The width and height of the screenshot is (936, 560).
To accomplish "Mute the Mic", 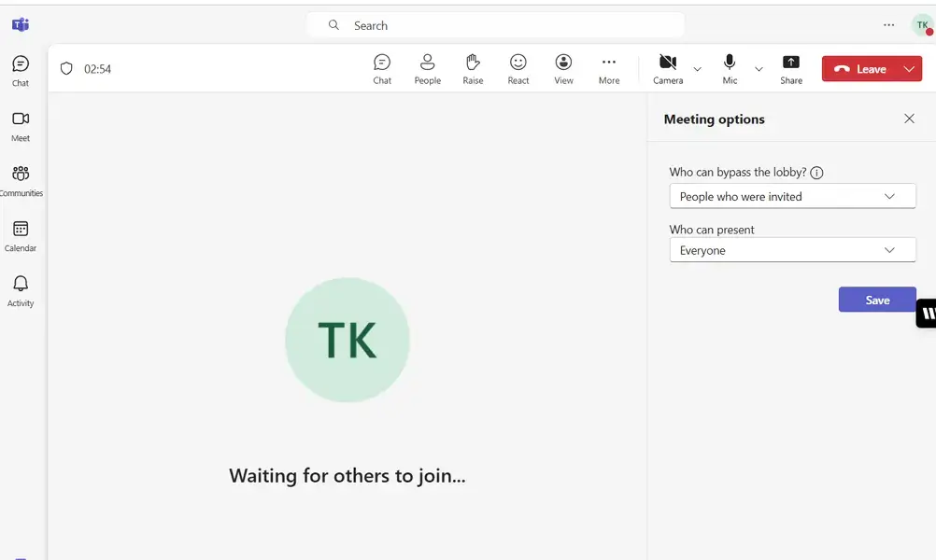I will (x=729, y=65).
